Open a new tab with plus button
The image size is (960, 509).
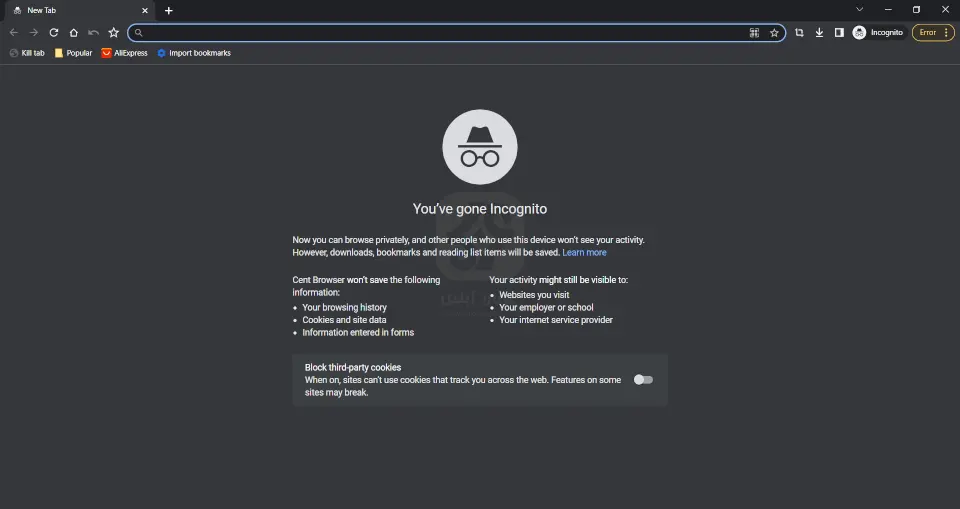point(168,10)
